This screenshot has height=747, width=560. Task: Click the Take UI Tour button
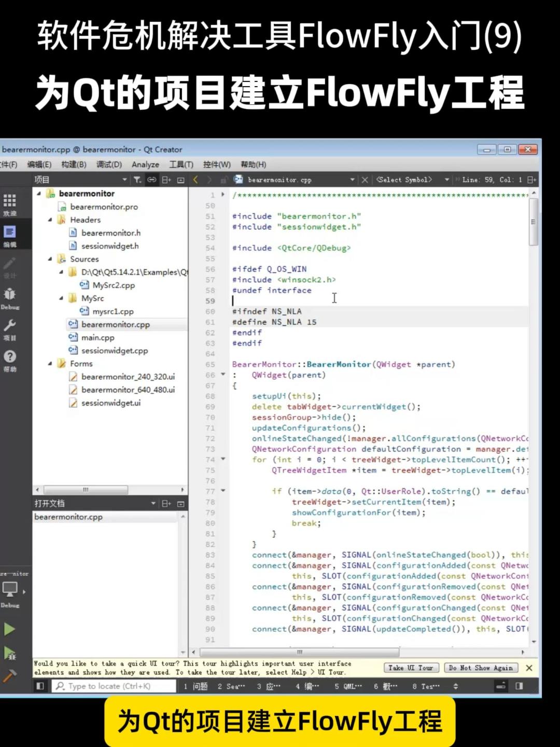pyautogui.click(x=411, y=668)
